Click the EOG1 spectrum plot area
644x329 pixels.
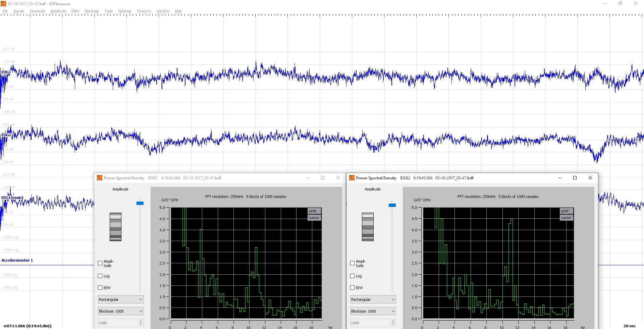[246, 263]
